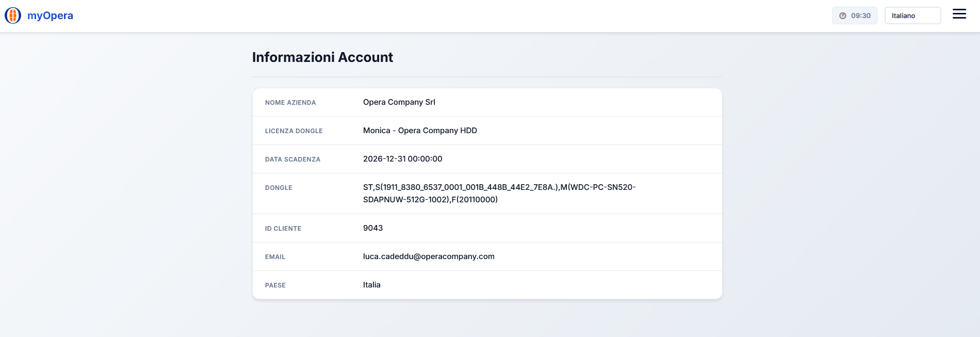Click the expiry date 2026-12-31 00:00:00
980x337 pixels.
click(402, 159)
